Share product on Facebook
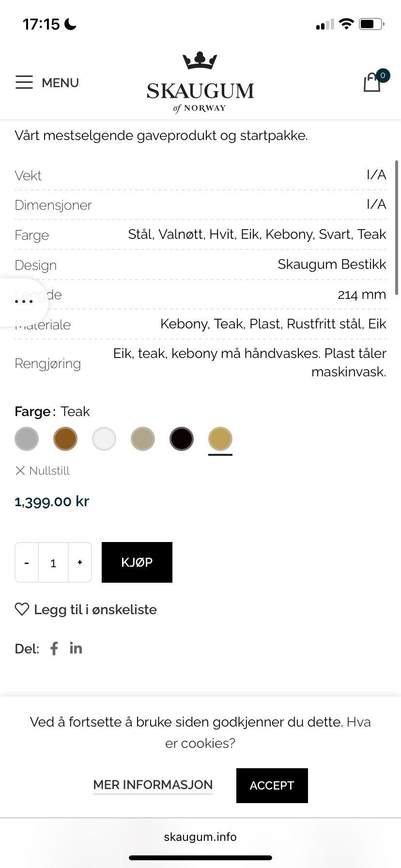 coord(54,649)
